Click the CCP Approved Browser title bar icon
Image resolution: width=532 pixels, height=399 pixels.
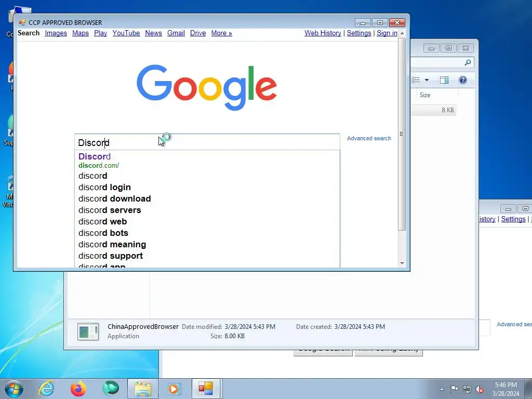(22, 22)
